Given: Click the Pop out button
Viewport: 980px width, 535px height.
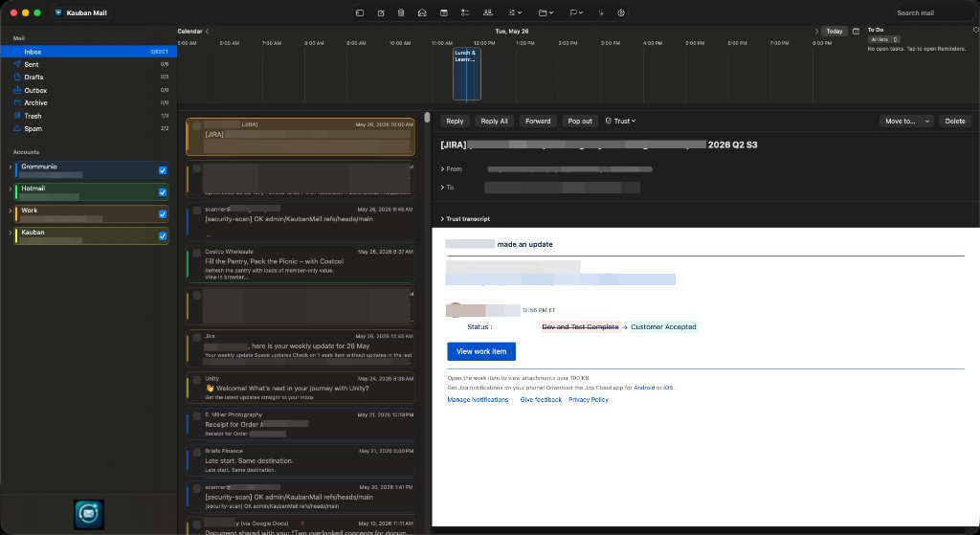Looking at the screenshot, I should coord(580,122).
